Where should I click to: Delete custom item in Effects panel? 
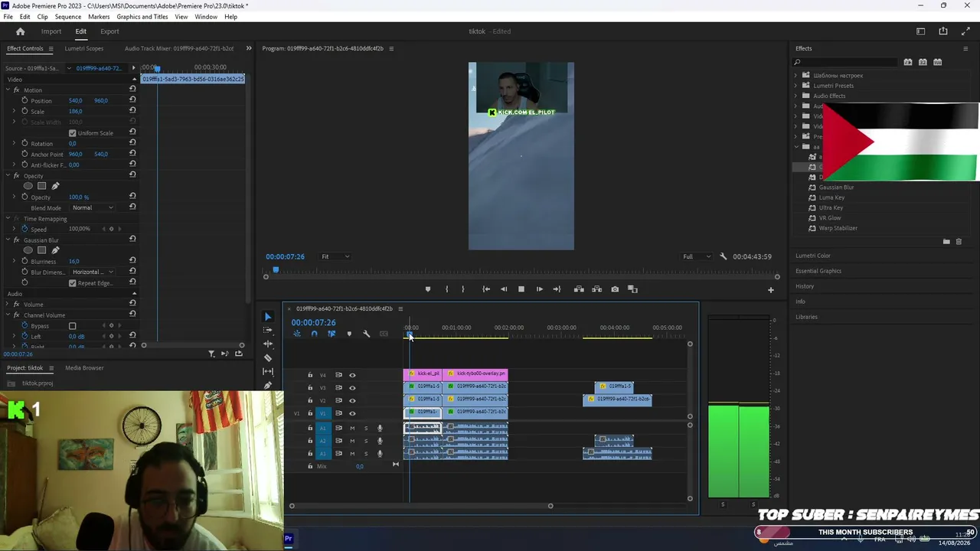(959, 242)
